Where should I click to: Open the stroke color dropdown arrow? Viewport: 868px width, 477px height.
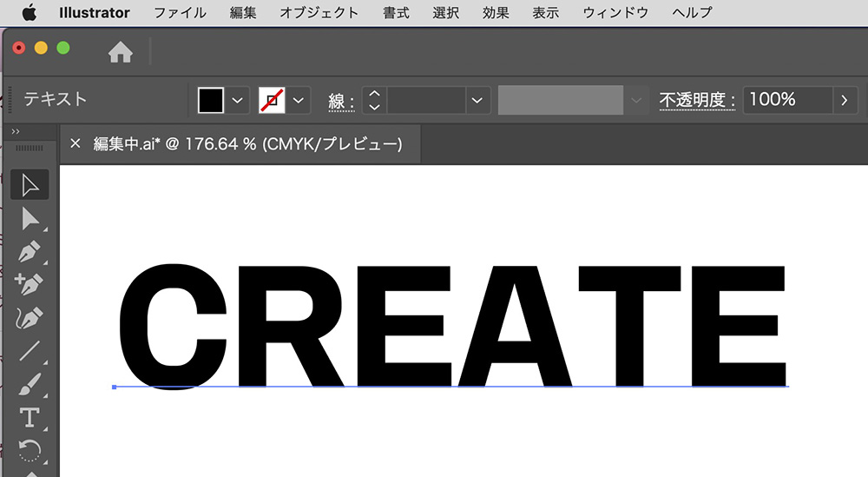coord(299,100)
